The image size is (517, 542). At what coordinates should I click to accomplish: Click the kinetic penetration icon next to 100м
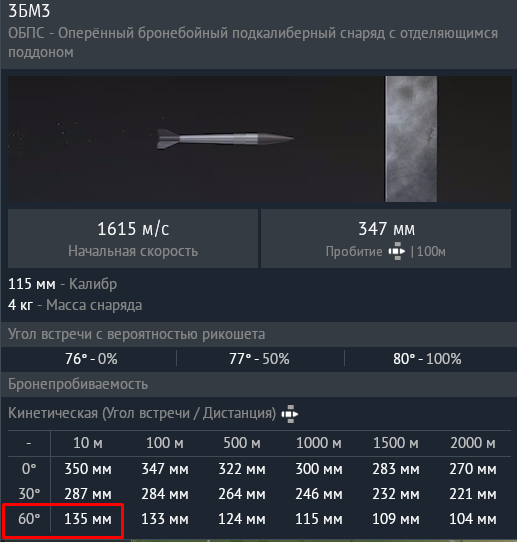coord(397,251)
